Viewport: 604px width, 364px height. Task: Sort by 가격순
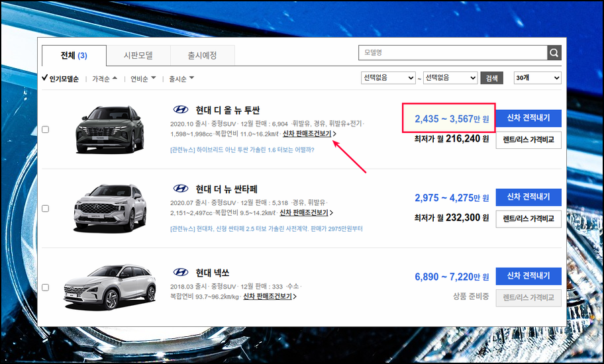click(105, 79)
